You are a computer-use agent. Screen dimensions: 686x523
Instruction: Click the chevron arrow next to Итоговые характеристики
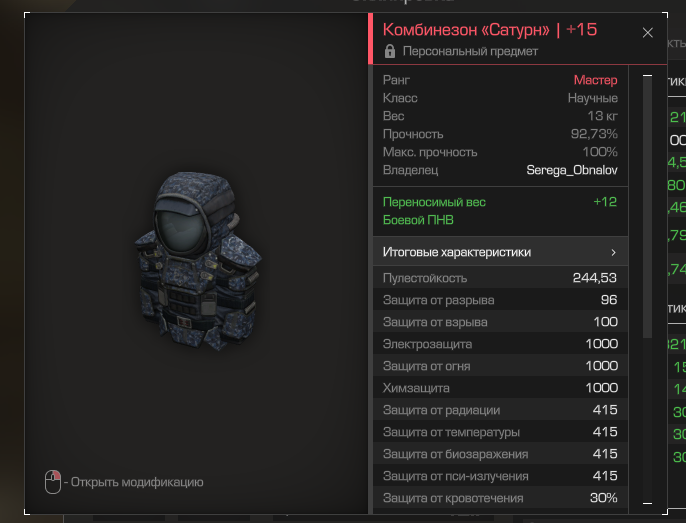tap(613, 253)
